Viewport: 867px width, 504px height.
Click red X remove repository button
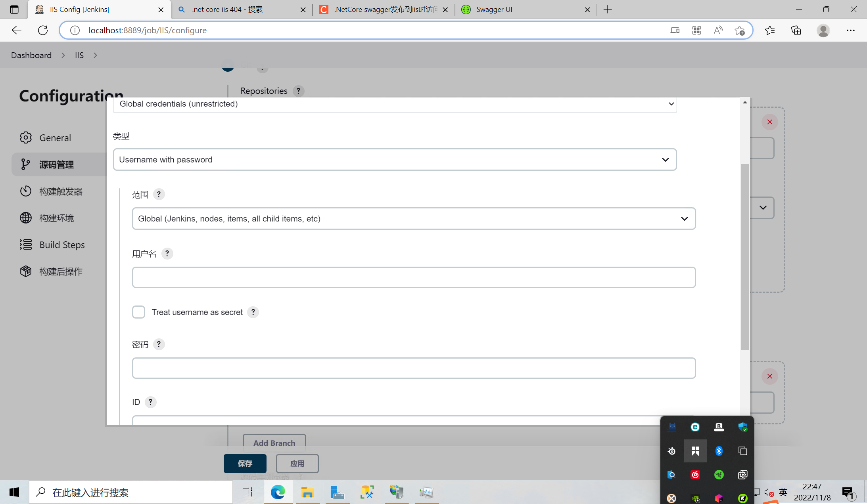[769, 122]
